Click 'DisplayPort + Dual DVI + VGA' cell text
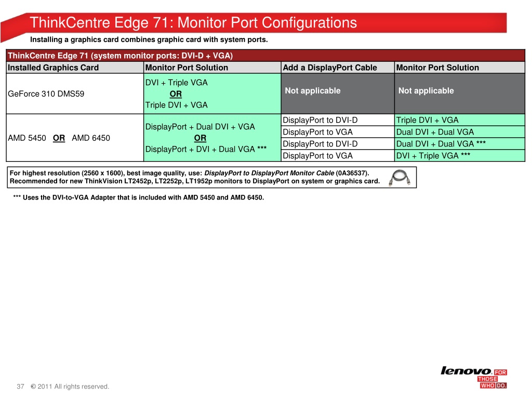The height and width of the screenshot is (399, 532). [200, 127]
